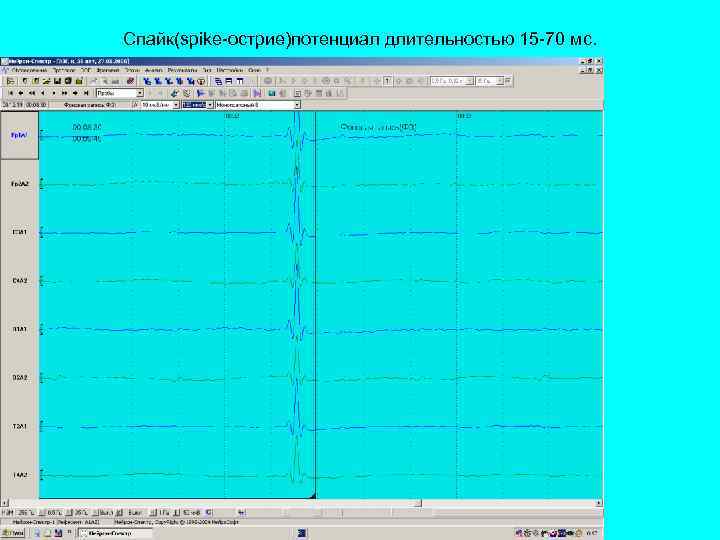The width and height of the screenshot is (720, 540).
Task: Select the T3A1 channel label
Action: (19, 426)
